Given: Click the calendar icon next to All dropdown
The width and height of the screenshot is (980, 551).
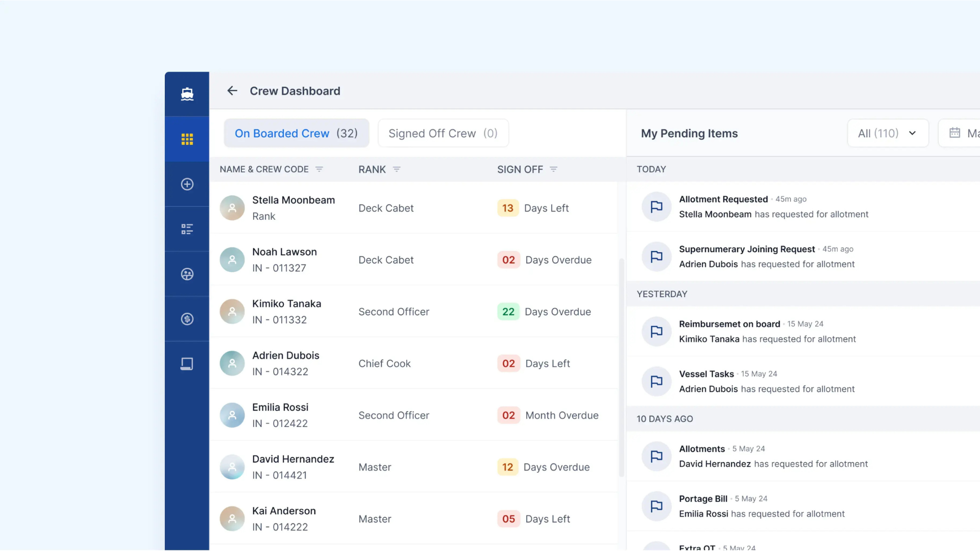Looking at the screenshot, I should (954, 133).
